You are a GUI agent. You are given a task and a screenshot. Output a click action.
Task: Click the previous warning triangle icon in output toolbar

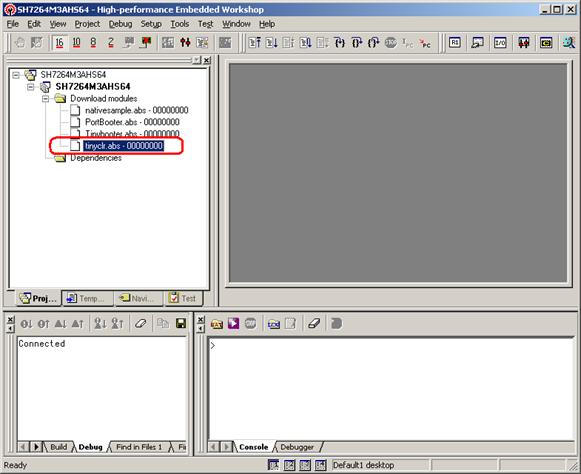77,324
